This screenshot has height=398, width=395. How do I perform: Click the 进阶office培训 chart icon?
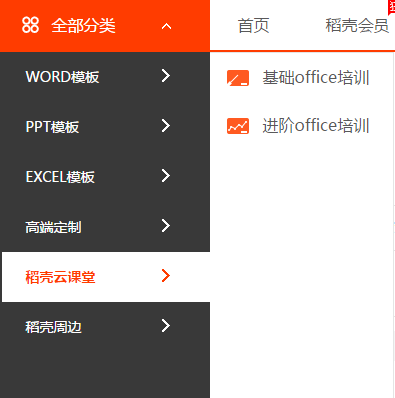[x=238, y=126]
